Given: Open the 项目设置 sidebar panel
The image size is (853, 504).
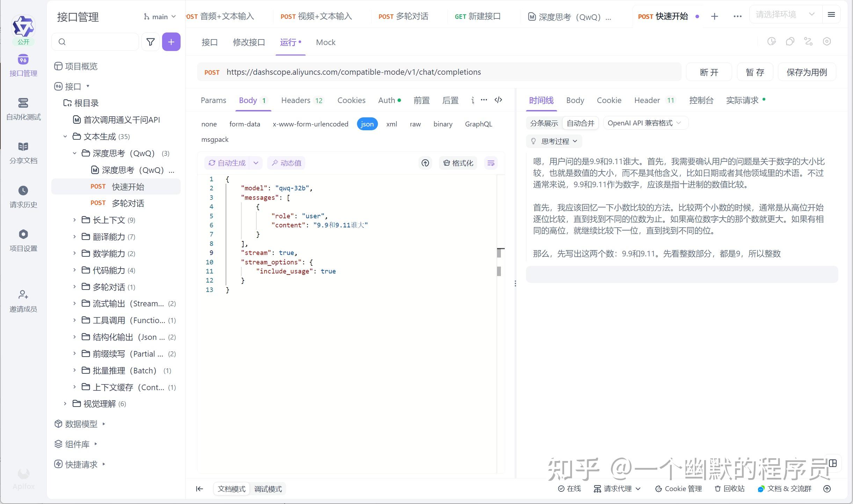Looking at the screenshot, I should [23, 239].
